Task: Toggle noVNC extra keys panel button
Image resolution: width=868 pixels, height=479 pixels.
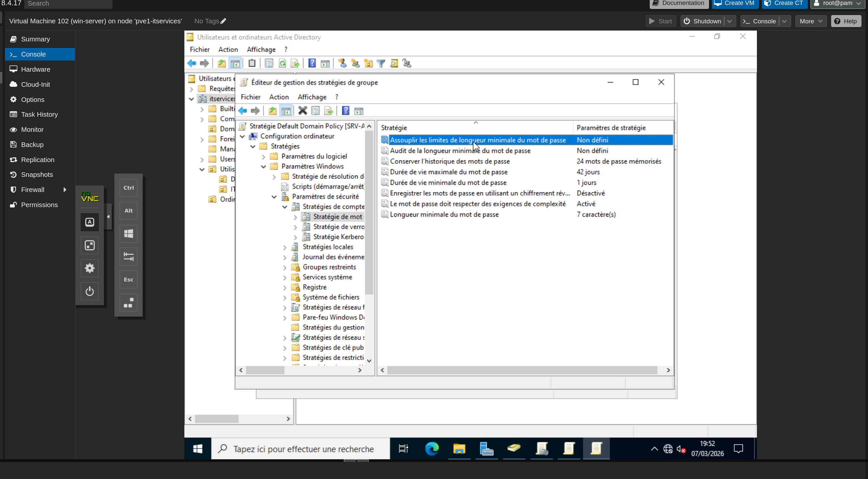Action: pos(90,222)
